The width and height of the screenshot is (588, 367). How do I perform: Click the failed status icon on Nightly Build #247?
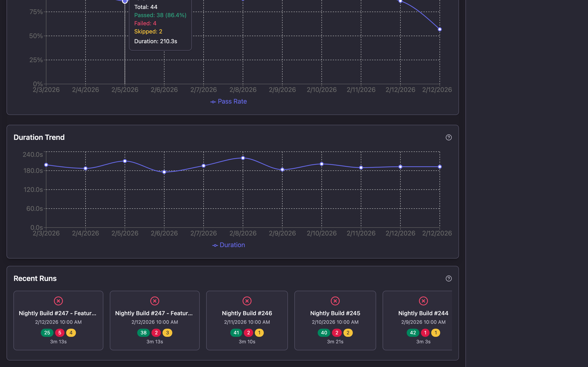58,301
